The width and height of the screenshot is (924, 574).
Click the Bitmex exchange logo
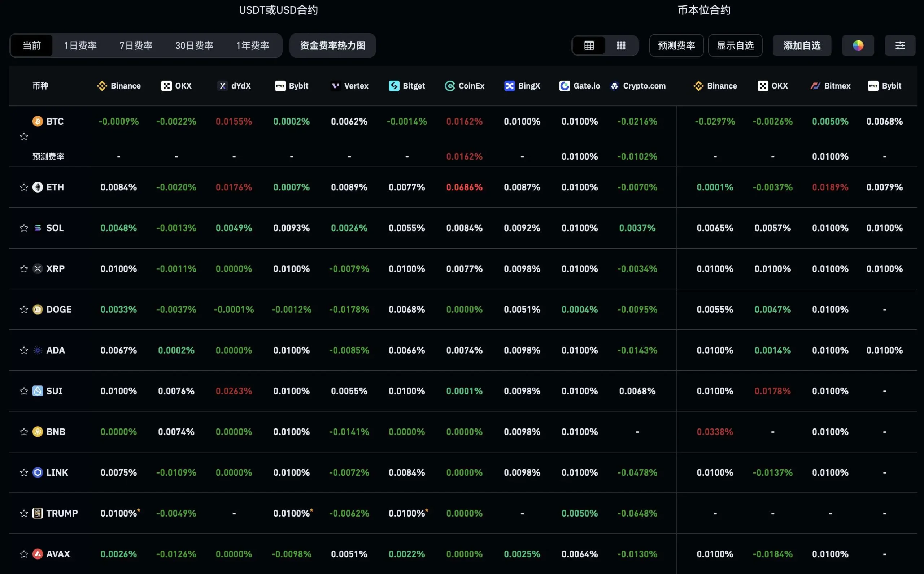(815, 86)
